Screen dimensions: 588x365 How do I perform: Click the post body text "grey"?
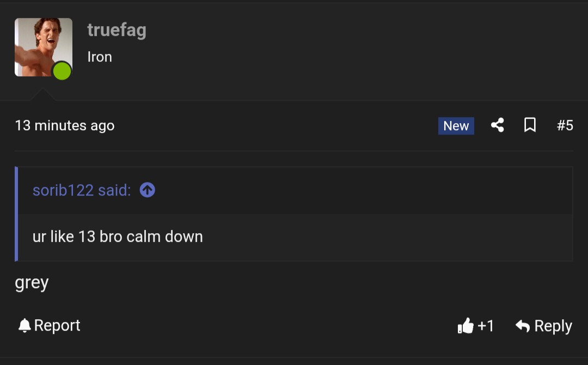click(x=32, y=283)
